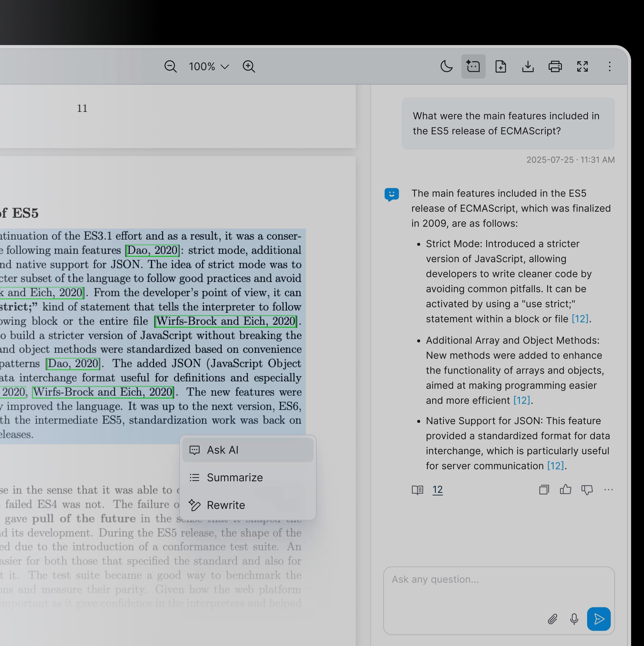Screen dimensions: 644x646
Task: Open more options for the answer
Action: (x=609, y=490)
